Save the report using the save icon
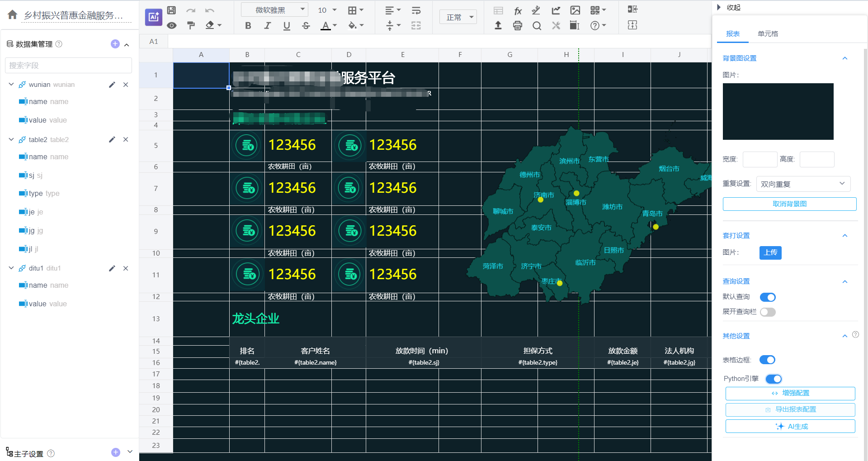Viewport: 868px width, 461px height. [x=171, y=10]
